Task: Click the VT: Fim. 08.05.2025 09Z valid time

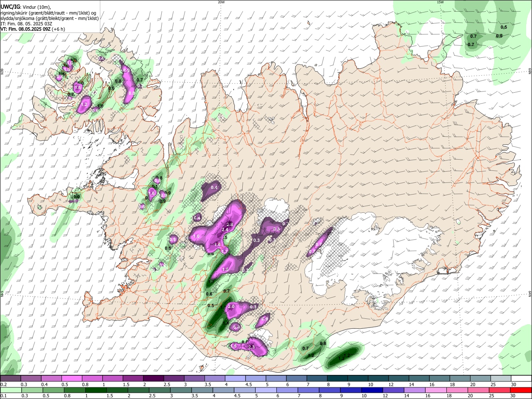Action: pos(26,29)
